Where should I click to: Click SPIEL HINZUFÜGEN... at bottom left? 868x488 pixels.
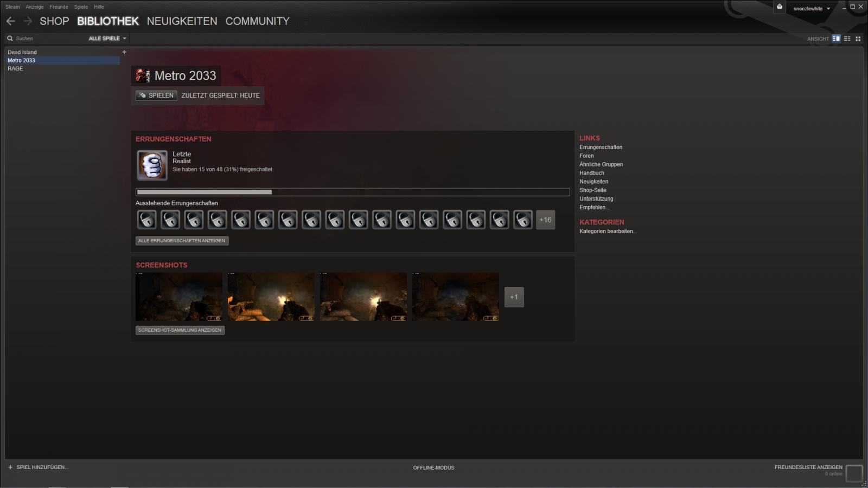[38, 467]
